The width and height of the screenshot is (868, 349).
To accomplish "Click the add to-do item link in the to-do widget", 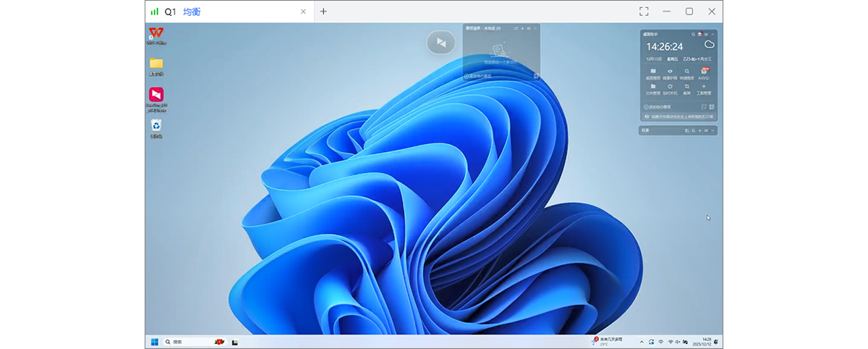I will pos(479,75).
